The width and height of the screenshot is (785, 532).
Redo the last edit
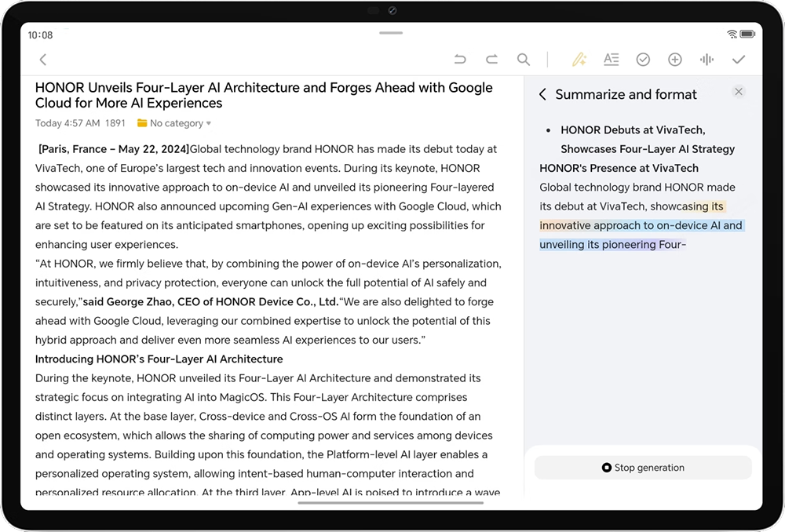pyautogui.click(x=491, y=60)
